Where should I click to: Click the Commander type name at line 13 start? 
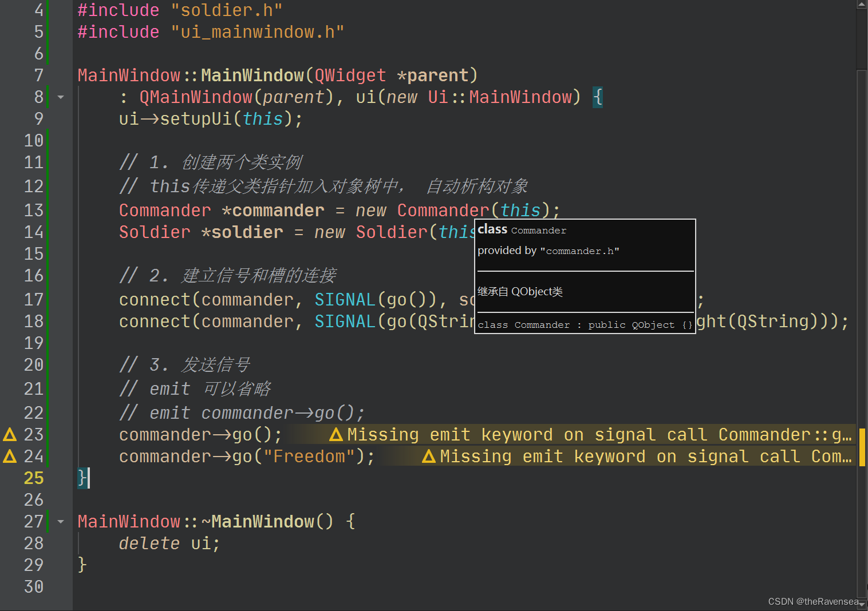[165, 211]
